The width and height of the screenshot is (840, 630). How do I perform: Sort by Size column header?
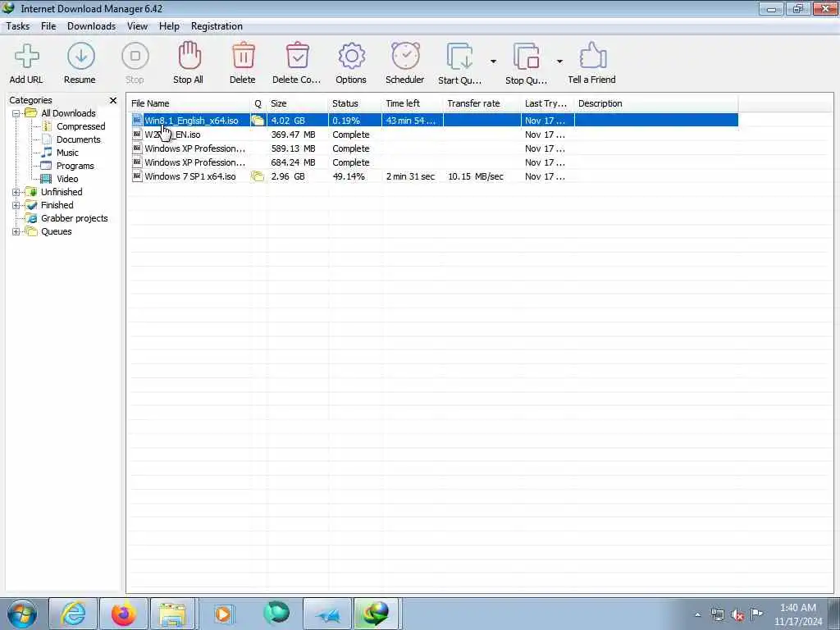pos(297,103)
